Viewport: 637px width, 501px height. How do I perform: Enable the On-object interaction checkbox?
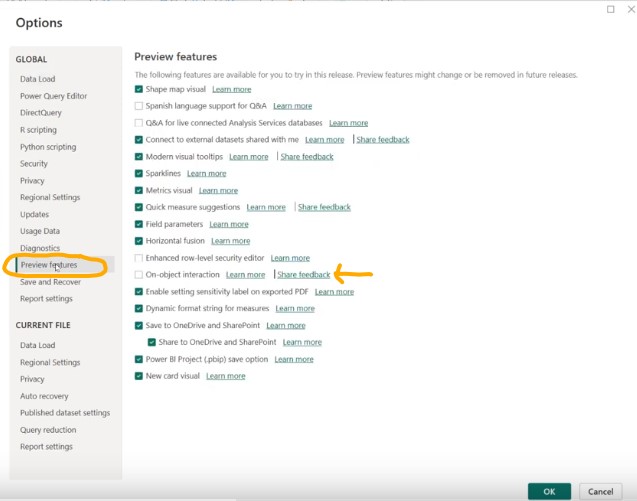139,275
